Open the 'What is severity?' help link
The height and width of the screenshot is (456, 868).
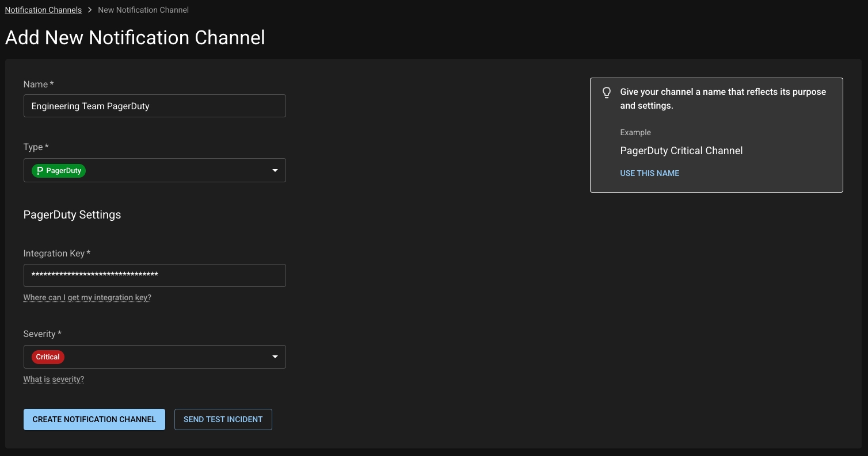tap(54, 379)
